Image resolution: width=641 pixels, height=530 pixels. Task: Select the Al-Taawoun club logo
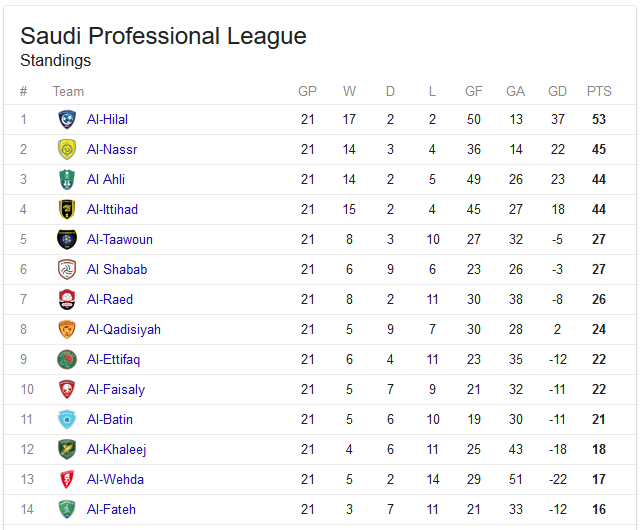click(x=67, y=239)
